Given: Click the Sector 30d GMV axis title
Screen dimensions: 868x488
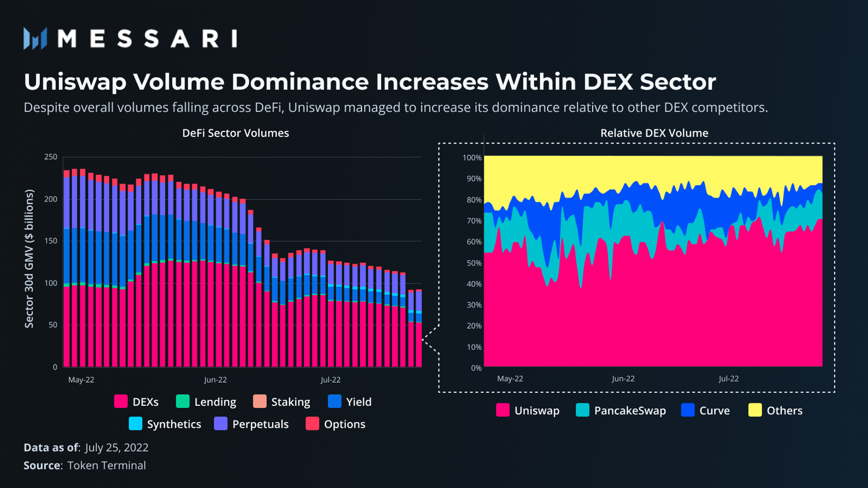Looking at the screenshot, I should click(x=29, y=258).
